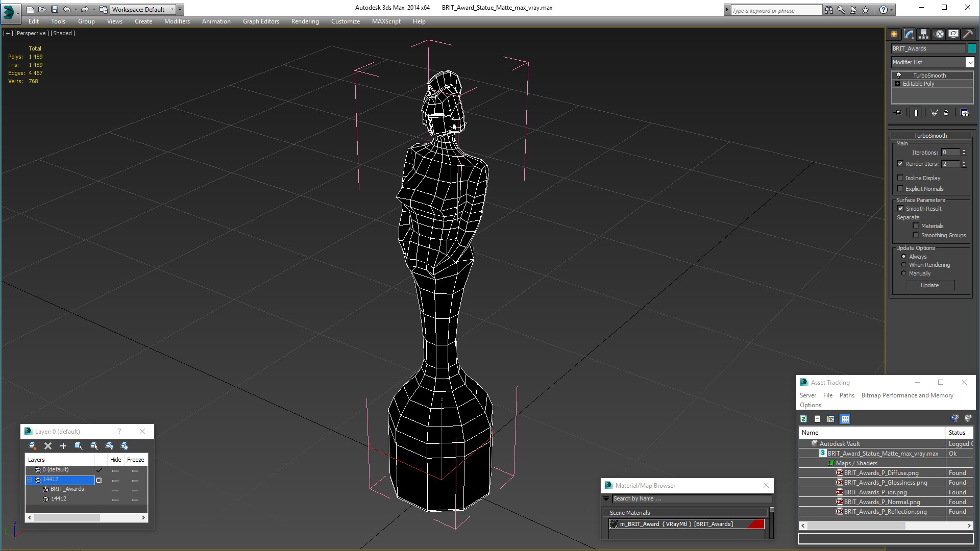Open the Hierarchy command panel tab

[924, 34]
